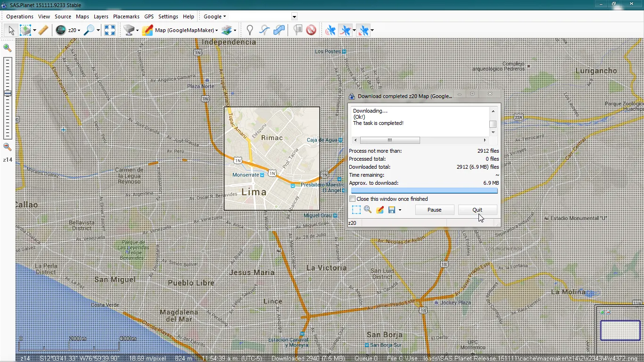Screen dimensions: 644x362
Task: Open selection tool type dropdown arrow
Action: coord(34,30)
